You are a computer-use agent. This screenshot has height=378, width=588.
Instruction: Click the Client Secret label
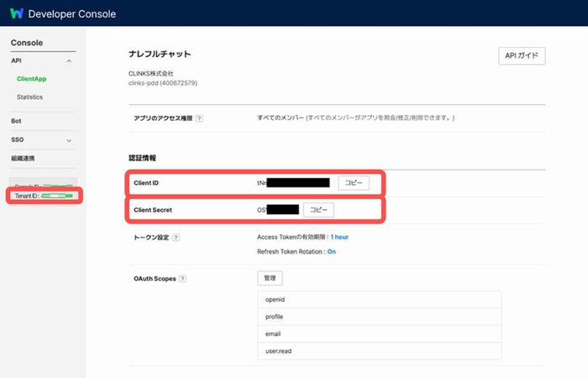click(x=153, y=210)
